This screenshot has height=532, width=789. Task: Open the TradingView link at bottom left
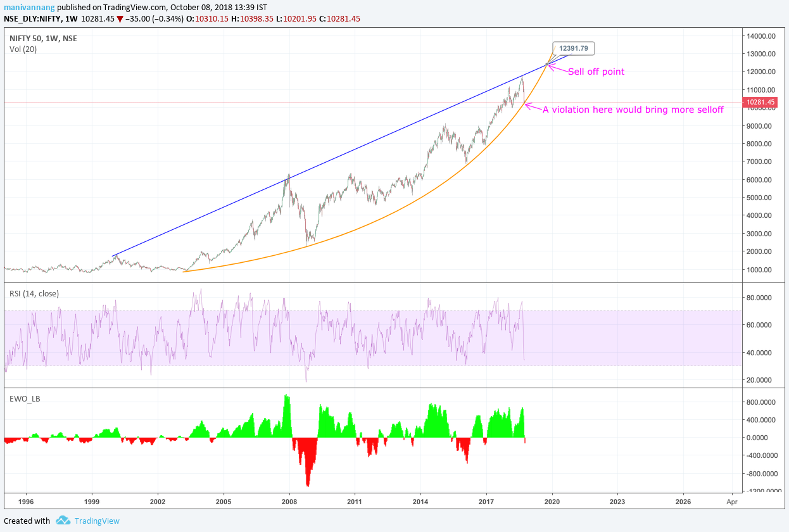(x=96, y=521)
